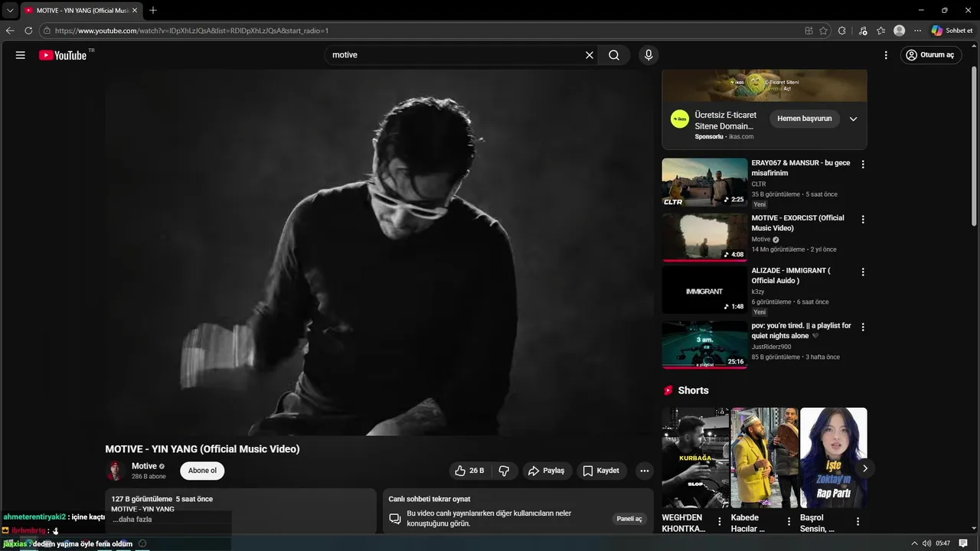Click taskbar clock 05:47
The width and height of the screenshot is (980, 551).
tap(942, 543)
